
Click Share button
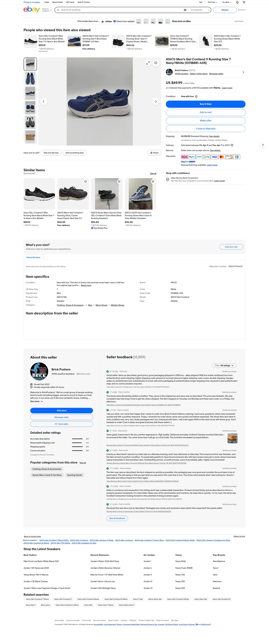(154, 153)
